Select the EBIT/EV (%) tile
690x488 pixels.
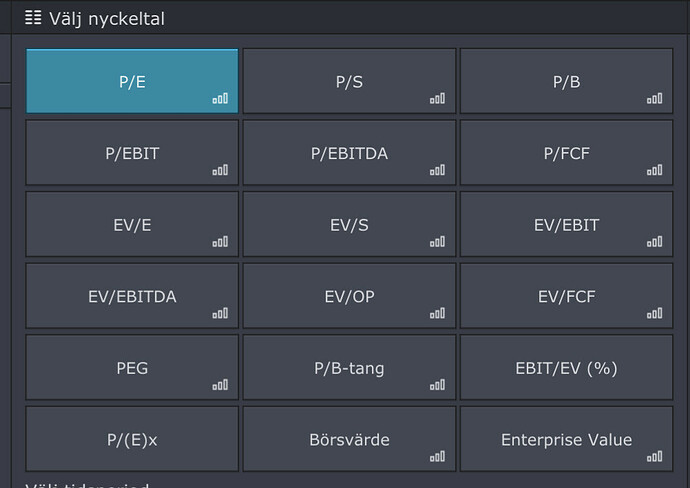coord(566,367)
